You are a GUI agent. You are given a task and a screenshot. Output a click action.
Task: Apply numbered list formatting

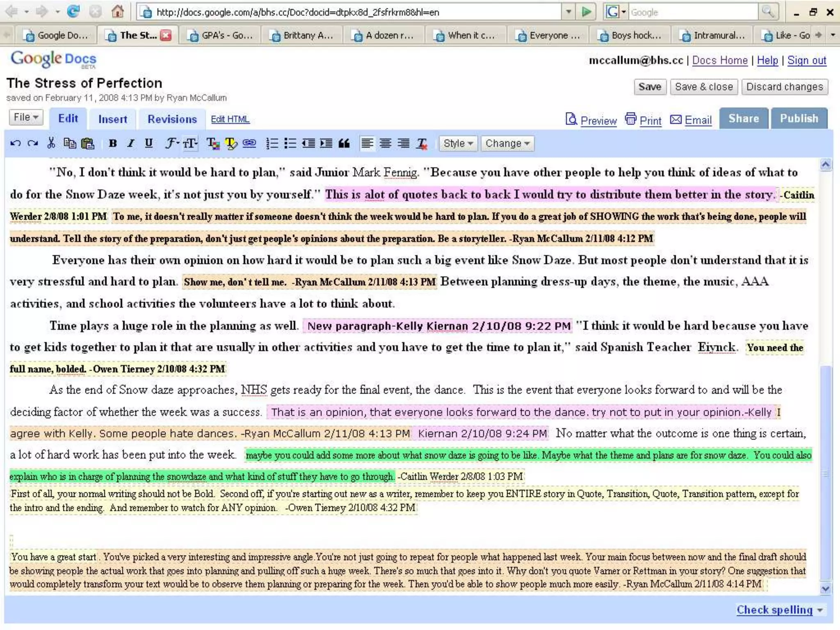pyautogui.click(x=272, y=144)
